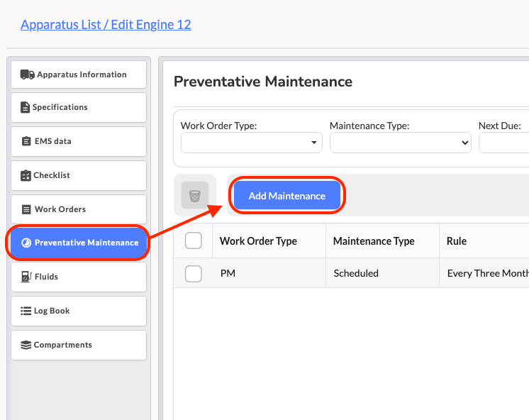The height and width of the screenshot is (420, 529).
Task: Sort by Work Order Type column header
Action: (258, 241)
